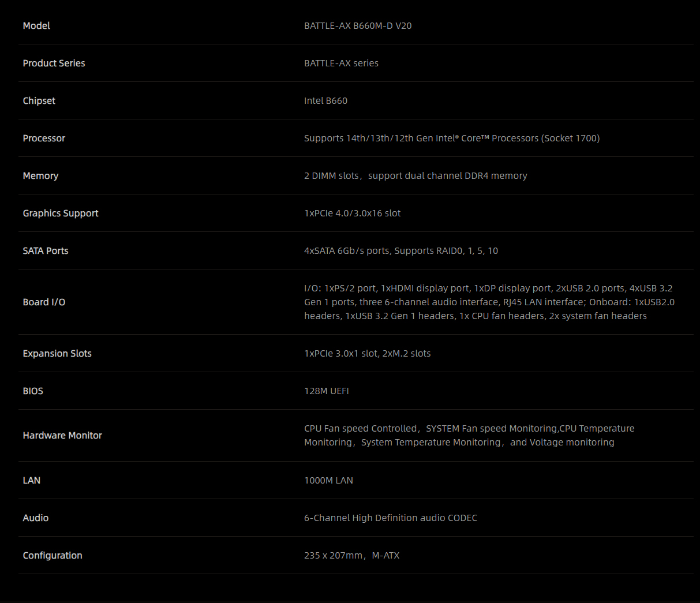Click the BATTLE-AX series value text
This screenshot has width=700, height=603.
341,63
